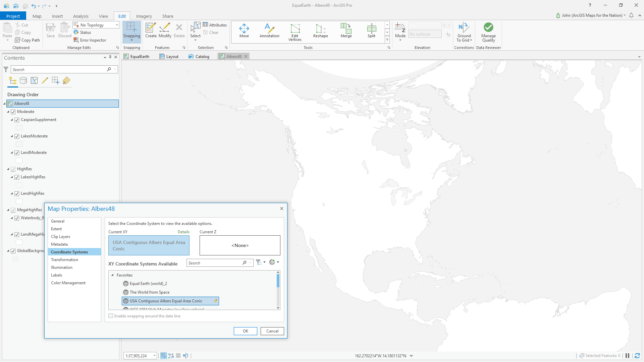Screen dimensions: 644x362
Task: Switch to List By Labeling view
Action: point(66,80)
